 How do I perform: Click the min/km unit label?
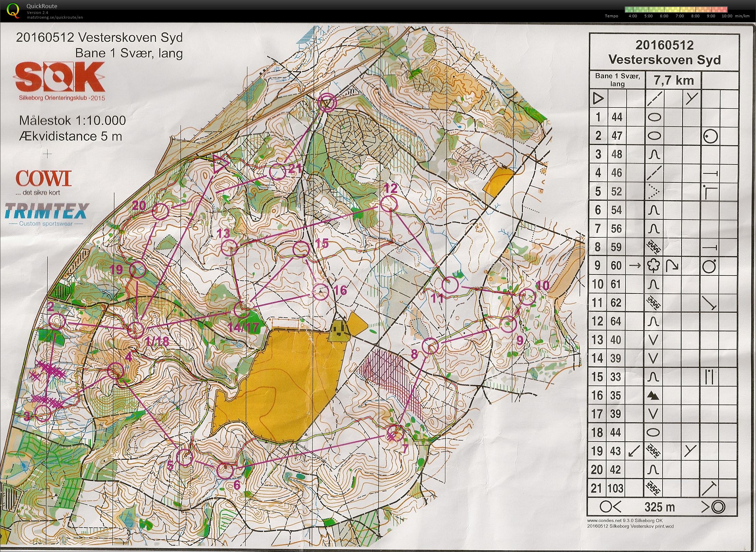pyautogui.click(x=742, y=16)
